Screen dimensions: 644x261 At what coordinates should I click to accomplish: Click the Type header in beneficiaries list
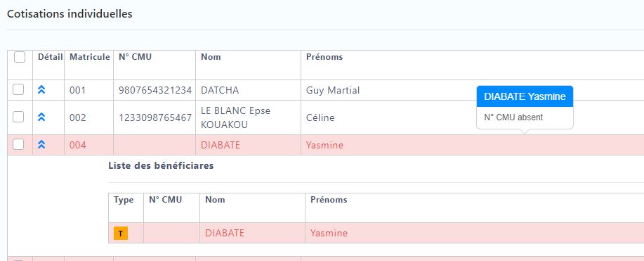click(124, 200)
